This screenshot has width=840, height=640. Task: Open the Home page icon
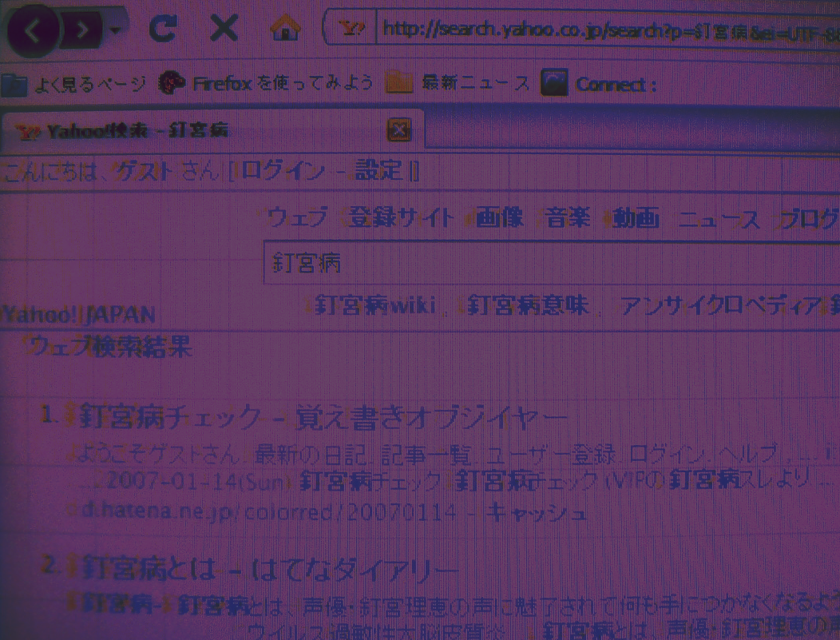286,27
